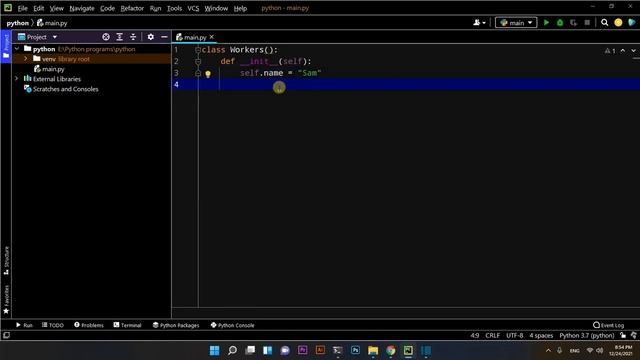This screenshot has height=360, width=640.
Task: Fold the Workers class at line 1
Action: (198, 50)
